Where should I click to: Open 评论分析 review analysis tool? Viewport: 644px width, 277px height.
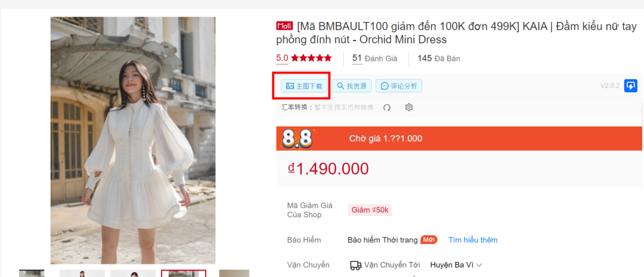pos(399,86)
